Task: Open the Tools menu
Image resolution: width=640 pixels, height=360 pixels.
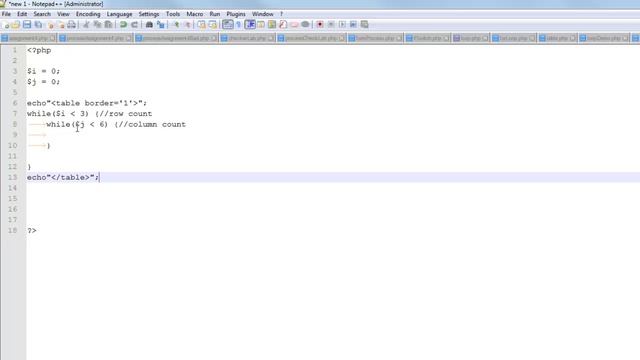Action: (x=173, y=14)
